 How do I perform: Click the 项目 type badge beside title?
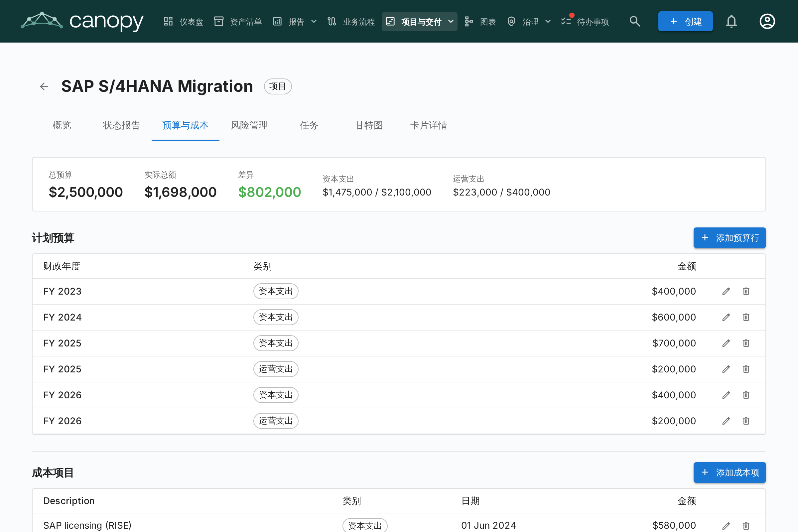[278, 86]
